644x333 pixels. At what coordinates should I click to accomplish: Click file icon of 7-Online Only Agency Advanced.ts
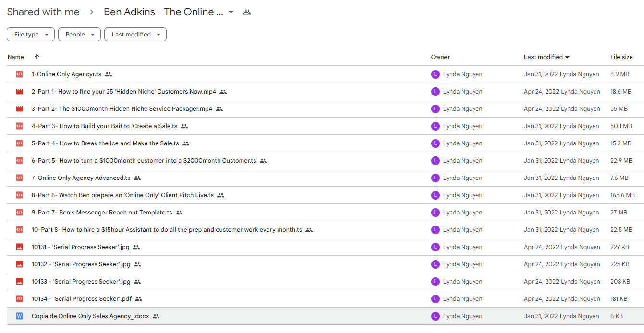pyautogui.click(x=19, y=178)
